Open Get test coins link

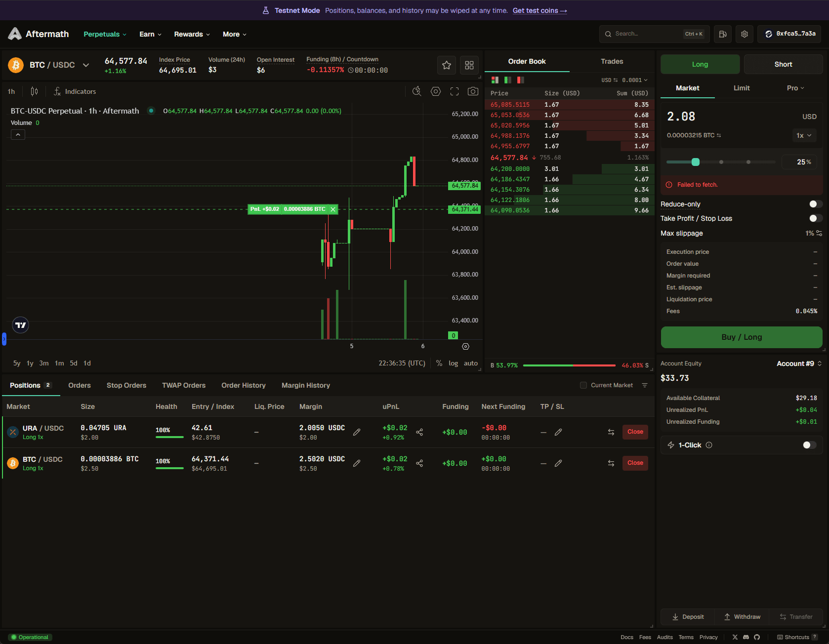tap(539, 10)
